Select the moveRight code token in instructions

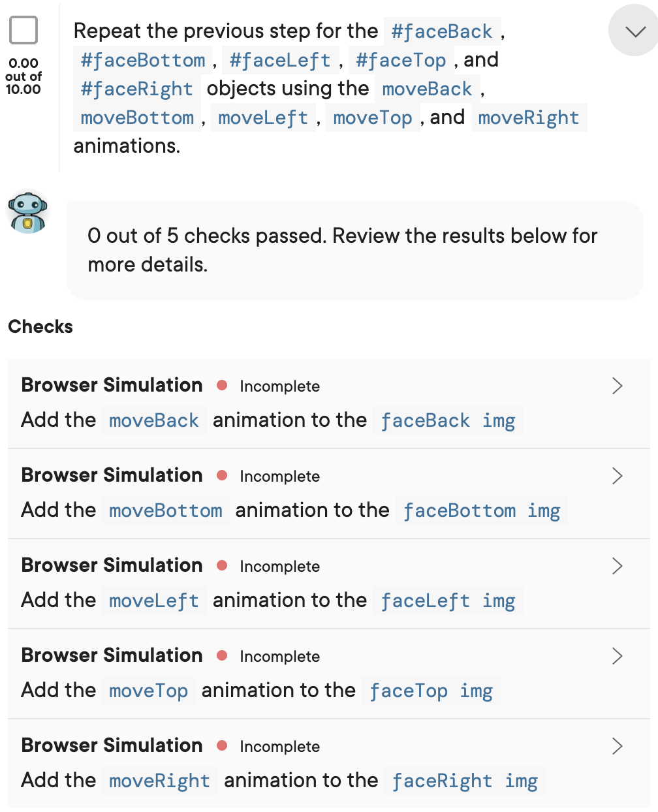529,117
